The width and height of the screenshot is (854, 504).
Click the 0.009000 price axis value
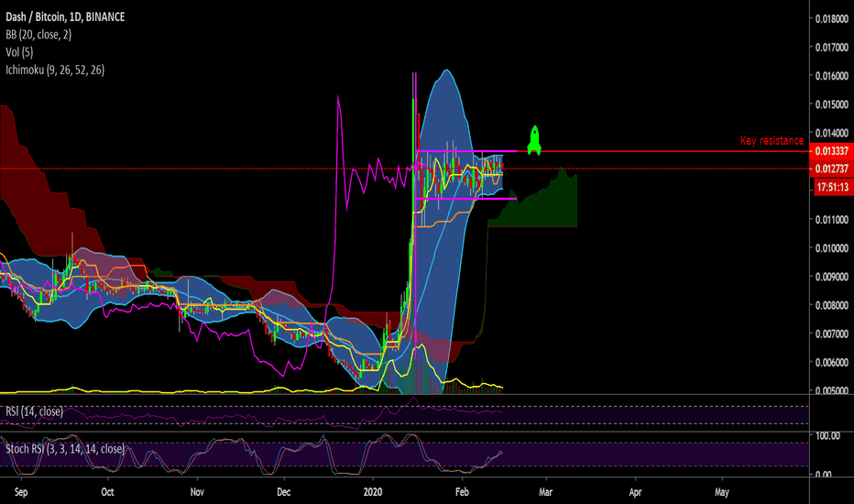(x=832, y=277)
